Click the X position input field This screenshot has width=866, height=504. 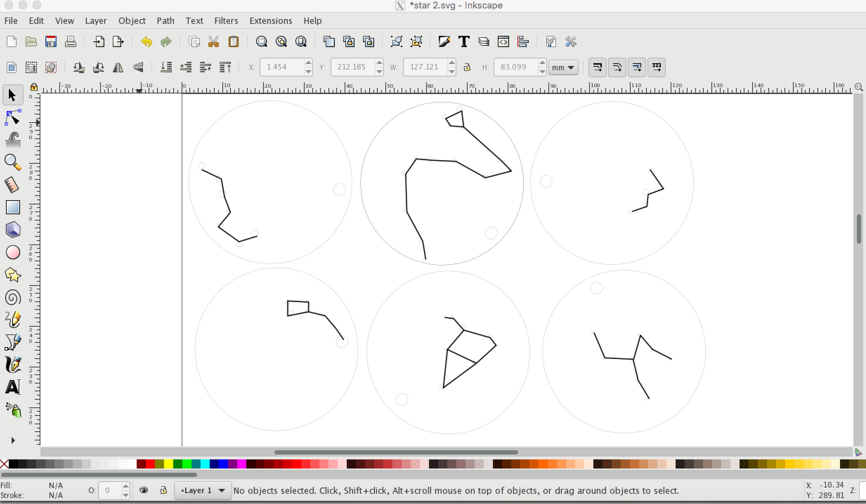point(282,67)
